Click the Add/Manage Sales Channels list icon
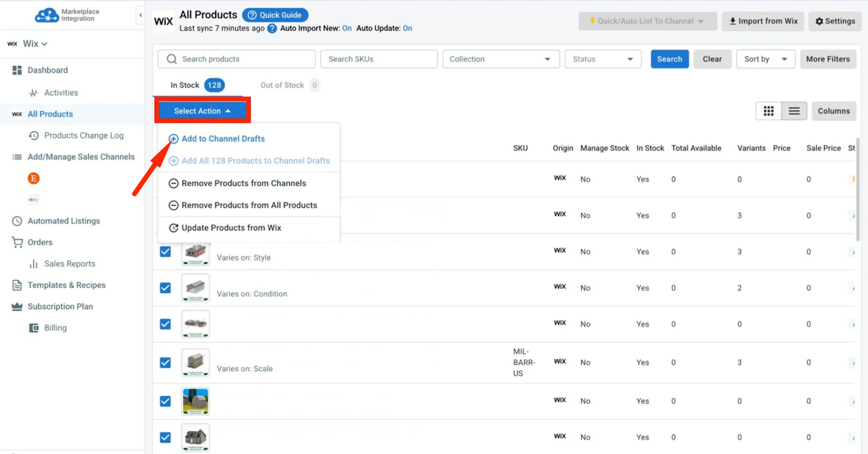 [x=17, y=157]
